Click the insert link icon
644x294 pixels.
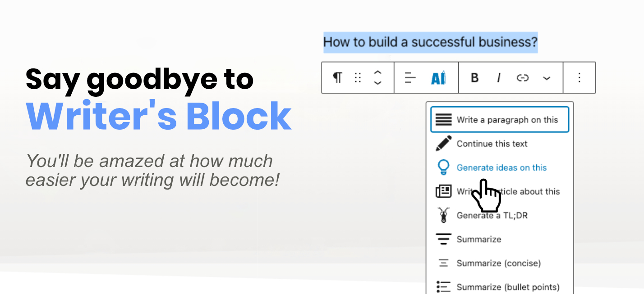pos(522,78)
